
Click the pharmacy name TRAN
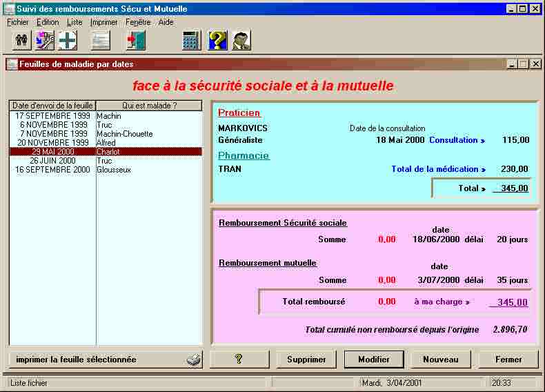[x=230, y=169]
